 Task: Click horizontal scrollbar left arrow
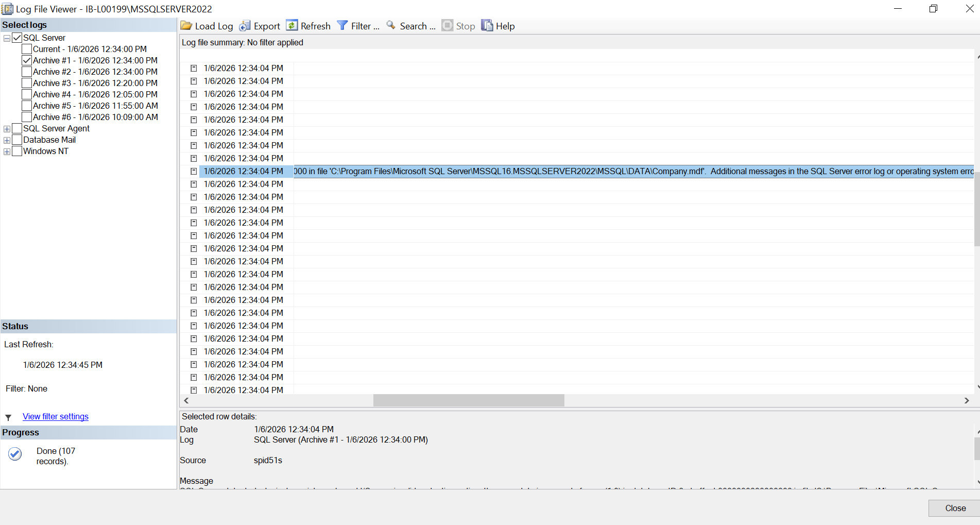tap(186, 400)
